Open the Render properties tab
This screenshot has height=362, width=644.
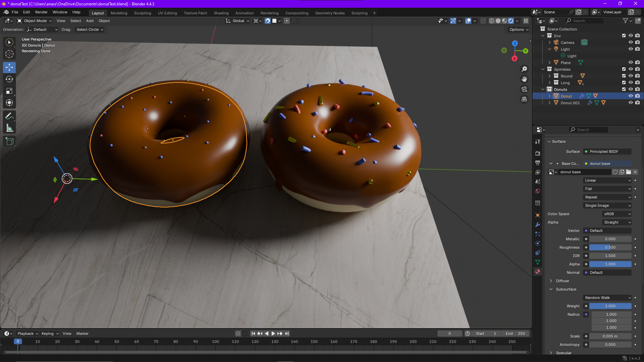click(538, 153)
